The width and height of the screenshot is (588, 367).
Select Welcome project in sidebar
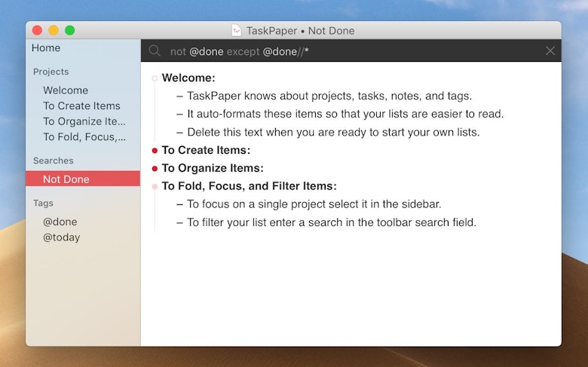[66, 90]
